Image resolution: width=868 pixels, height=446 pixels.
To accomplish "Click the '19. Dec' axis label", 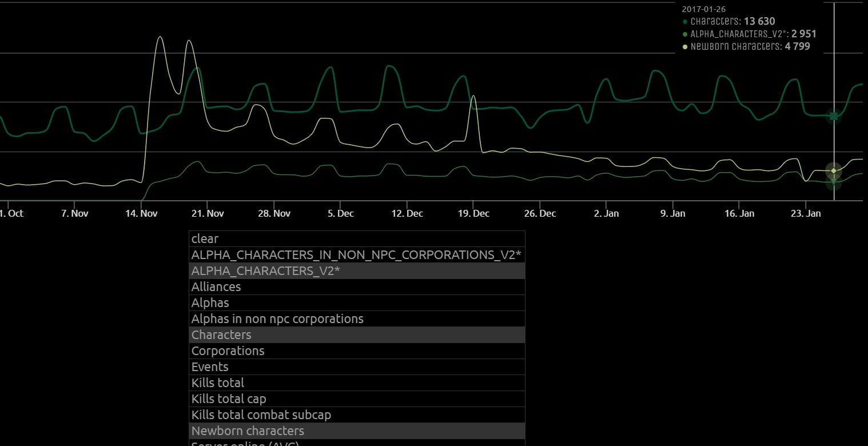I will pyautogui.click(x=473, y=213).
